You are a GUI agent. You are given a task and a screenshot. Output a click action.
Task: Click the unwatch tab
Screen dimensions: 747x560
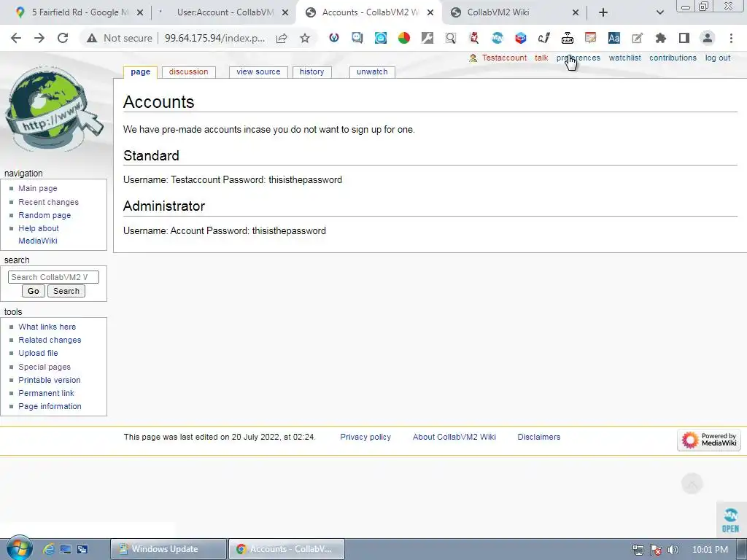point(372,72)
